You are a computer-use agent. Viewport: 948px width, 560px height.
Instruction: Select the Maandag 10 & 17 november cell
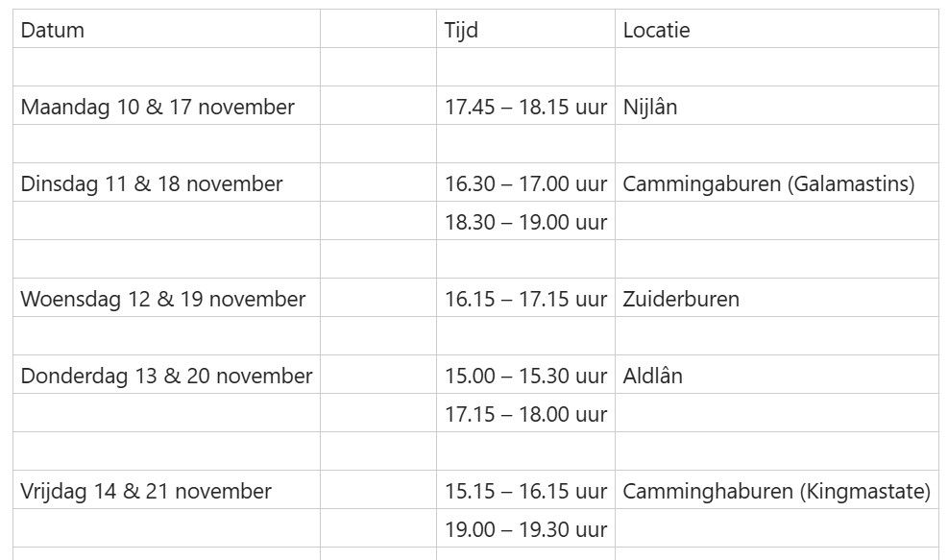coord(158,107)
